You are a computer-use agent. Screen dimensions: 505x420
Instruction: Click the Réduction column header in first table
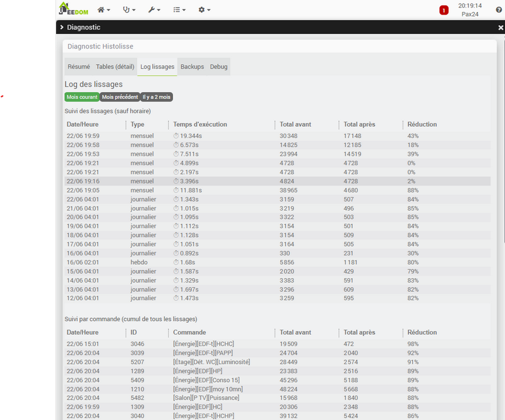[422, 124]
